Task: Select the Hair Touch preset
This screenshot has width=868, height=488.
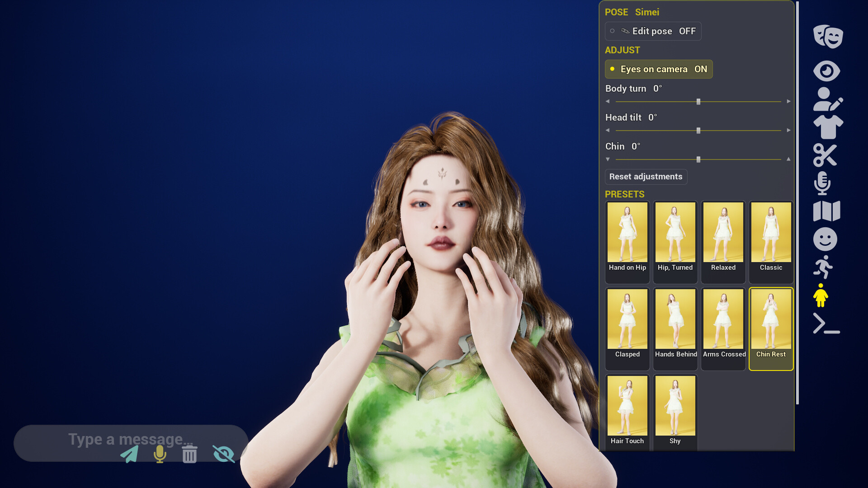Action: click(x=627, y=413)
